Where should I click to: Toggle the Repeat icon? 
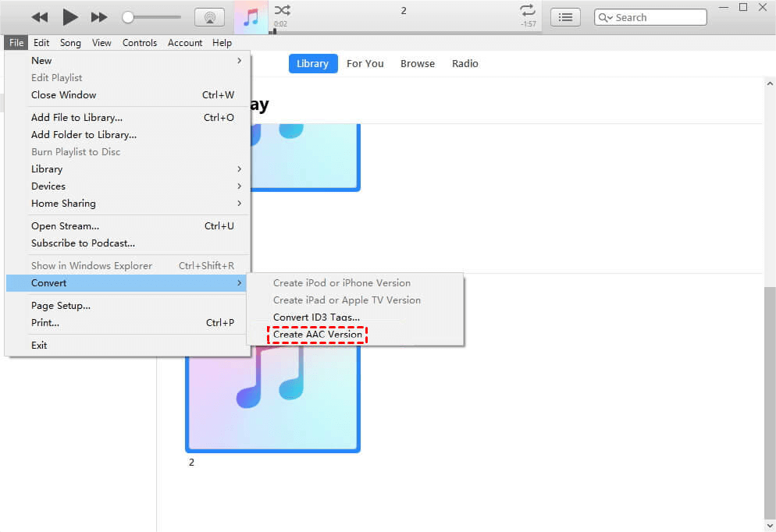coord(529,11)
